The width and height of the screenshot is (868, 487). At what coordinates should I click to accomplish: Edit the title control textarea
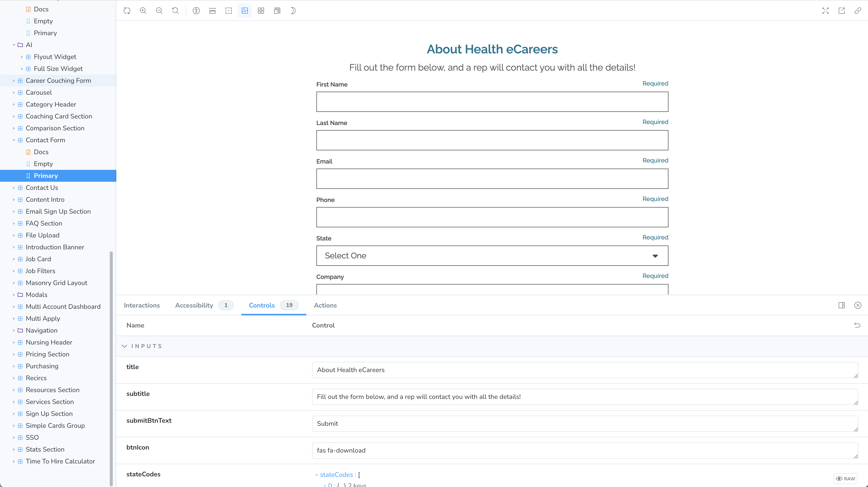tap(585, 370)
